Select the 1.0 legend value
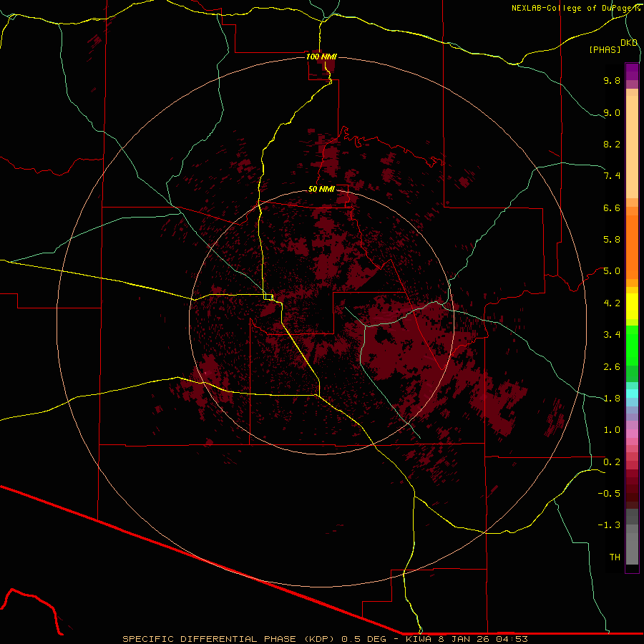Screen dimensions: 644x644 coord(612,430)
